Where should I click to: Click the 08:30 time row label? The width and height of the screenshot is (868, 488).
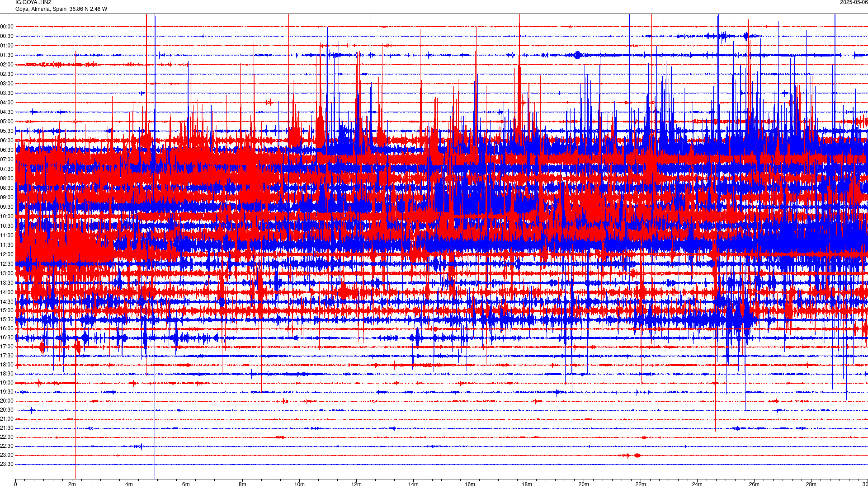(x=7, y=188)
